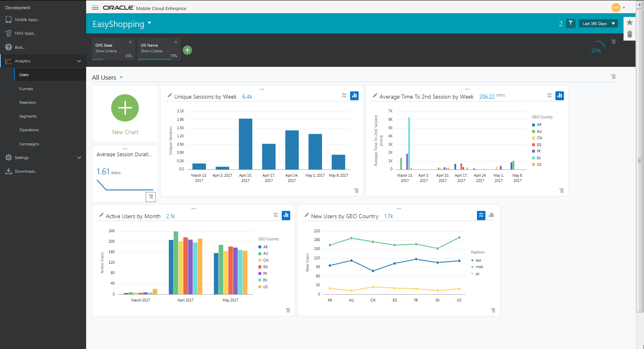Expand the All Users segment dropdown
This screenshot has height=349, width=644.
[121, 78]
